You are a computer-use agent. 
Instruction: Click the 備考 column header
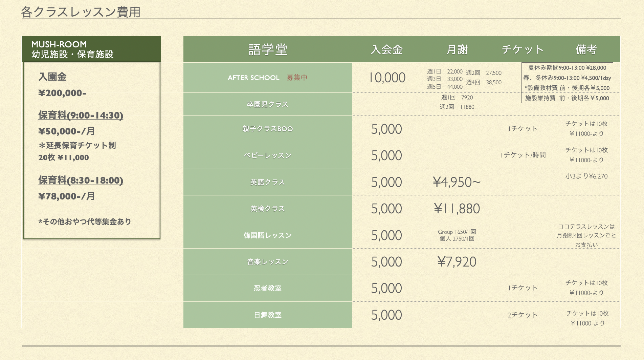(x=586, y=49)
